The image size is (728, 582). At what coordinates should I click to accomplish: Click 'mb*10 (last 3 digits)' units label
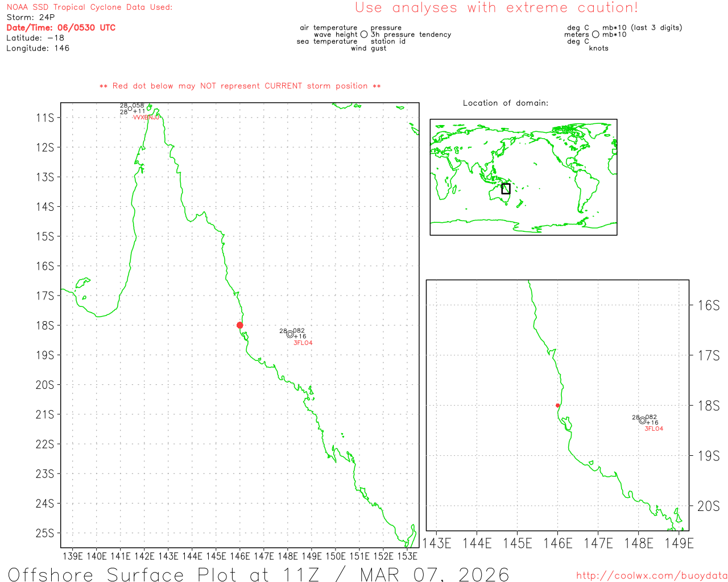click(x=642, y=28)
